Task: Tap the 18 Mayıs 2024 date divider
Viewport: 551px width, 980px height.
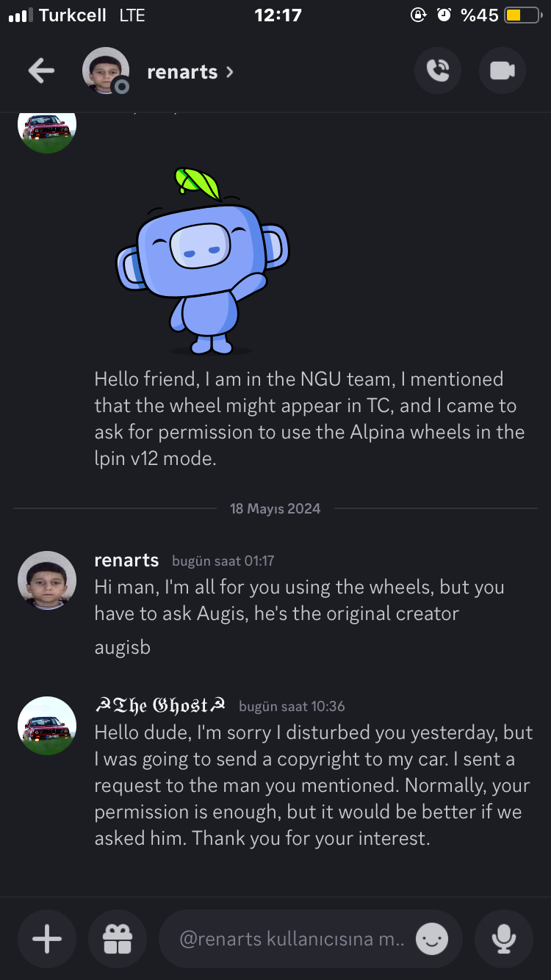Action: pos(275,508)
